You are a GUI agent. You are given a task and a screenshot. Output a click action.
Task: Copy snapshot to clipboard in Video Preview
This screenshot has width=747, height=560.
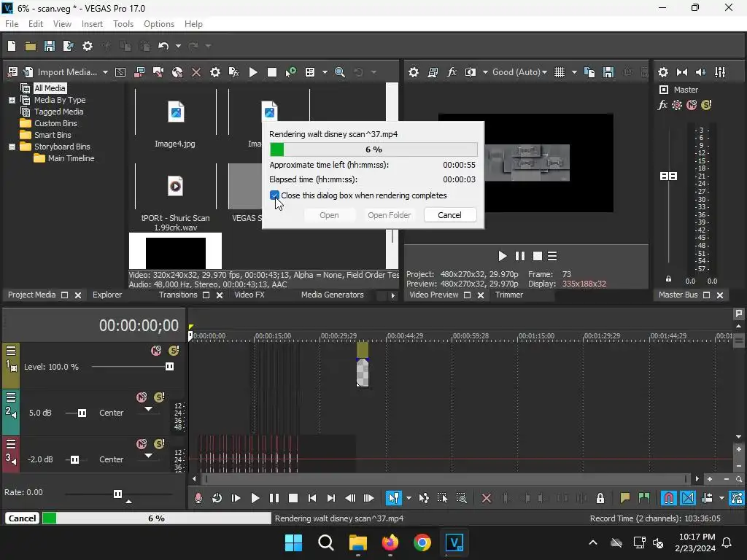[x=589, y=72]
